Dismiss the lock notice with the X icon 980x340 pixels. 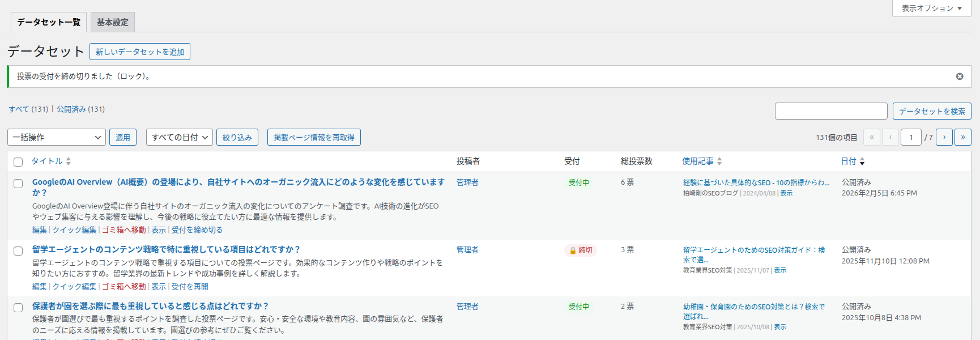(960, 76)
